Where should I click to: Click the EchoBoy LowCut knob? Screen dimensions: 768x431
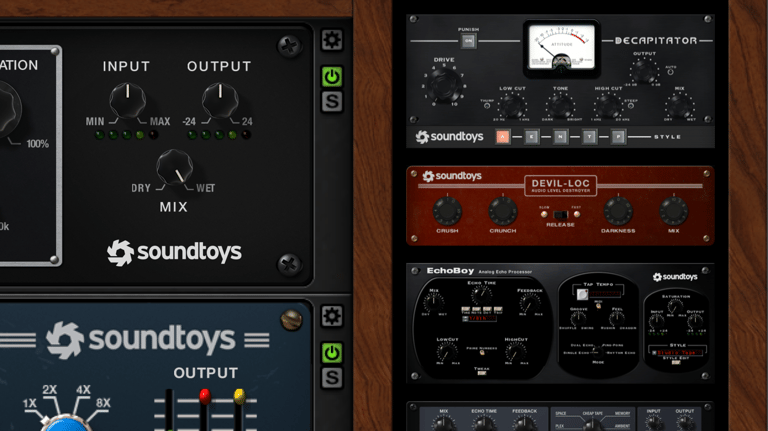tap(447, 352)
